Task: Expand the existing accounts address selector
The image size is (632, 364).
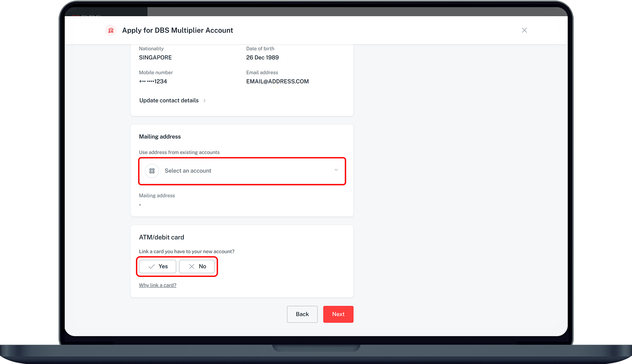Action: [x=242, y=171]
